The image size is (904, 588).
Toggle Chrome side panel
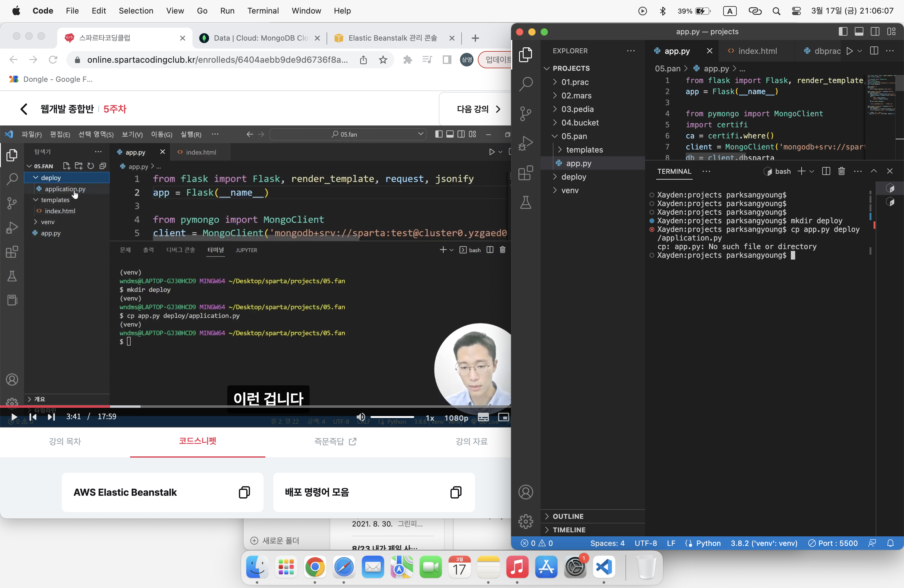(x=447, y=60)
